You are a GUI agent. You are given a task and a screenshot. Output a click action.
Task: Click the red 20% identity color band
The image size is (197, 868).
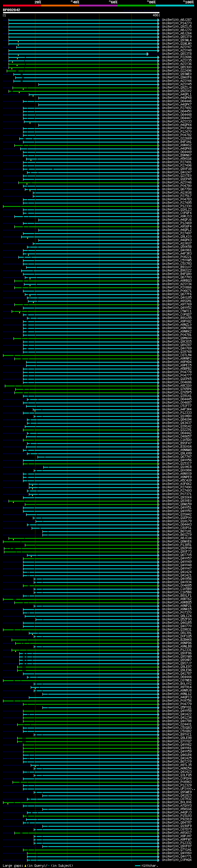click(x=22, y=6)
